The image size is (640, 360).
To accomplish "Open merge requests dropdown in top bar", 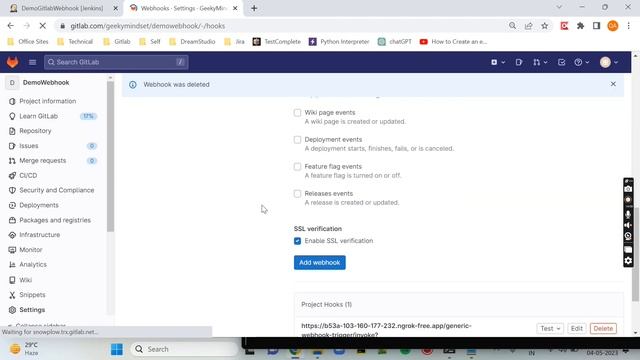I will click(540, 62).
